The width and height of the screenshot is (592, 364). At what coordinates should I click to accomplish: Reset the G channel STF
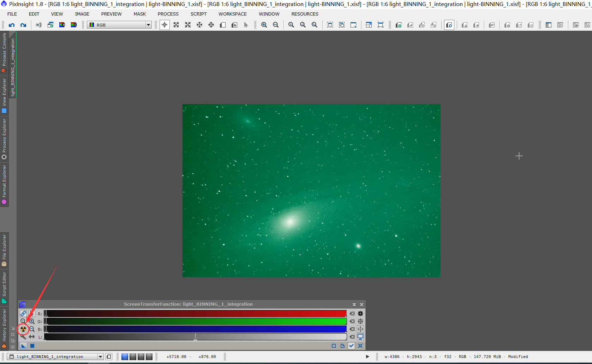tap(352, 321)
